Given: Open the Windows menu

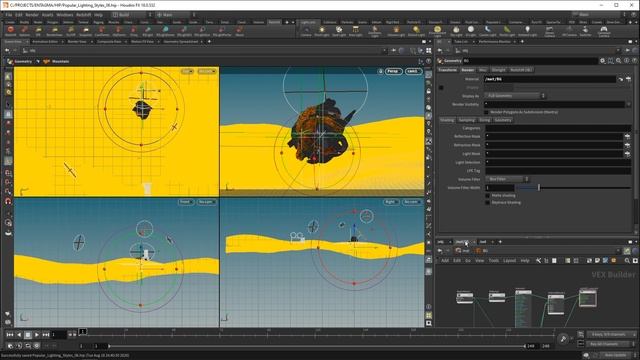Looking at the screenshot, I should [x=64, y=15].
